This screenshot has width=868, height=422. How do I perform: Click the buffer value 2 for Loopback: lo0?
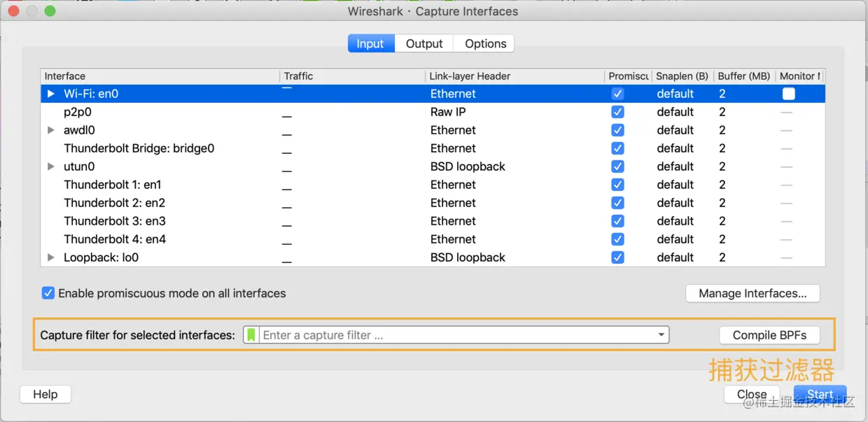pyautogui.click(x=722, y=258)
